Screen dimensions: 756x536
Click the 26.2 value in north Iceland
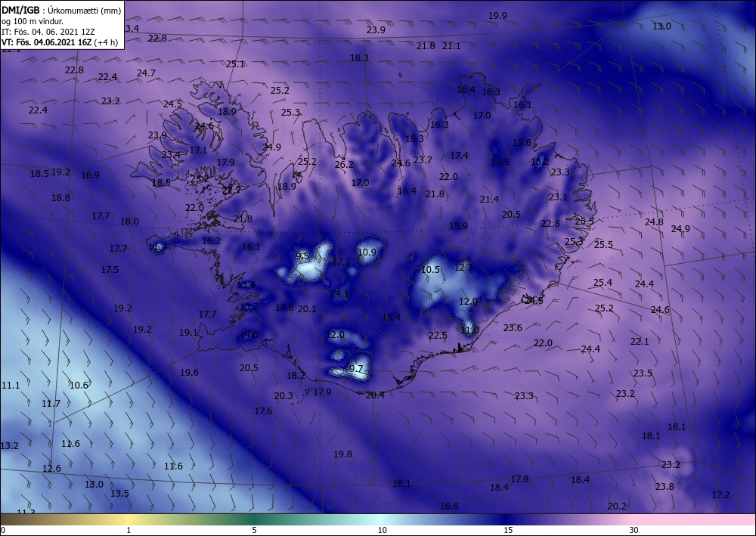[344, 164]
